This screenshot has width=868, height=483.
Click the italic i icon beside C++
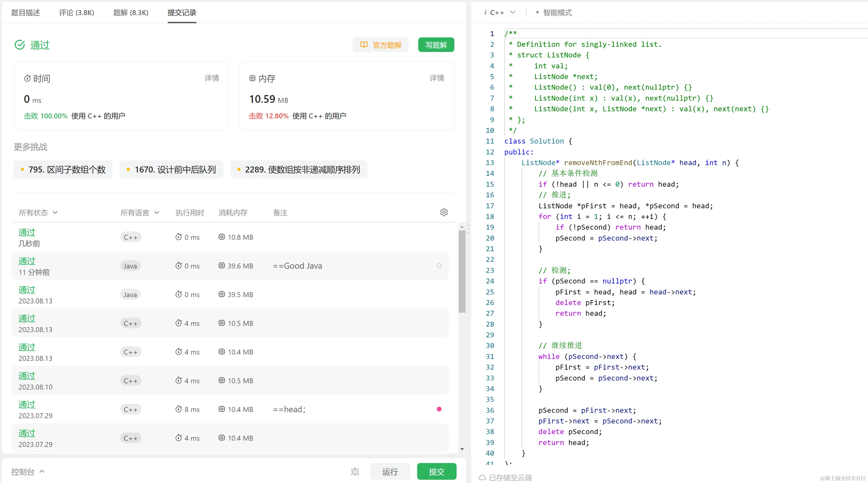pos(485,12)
